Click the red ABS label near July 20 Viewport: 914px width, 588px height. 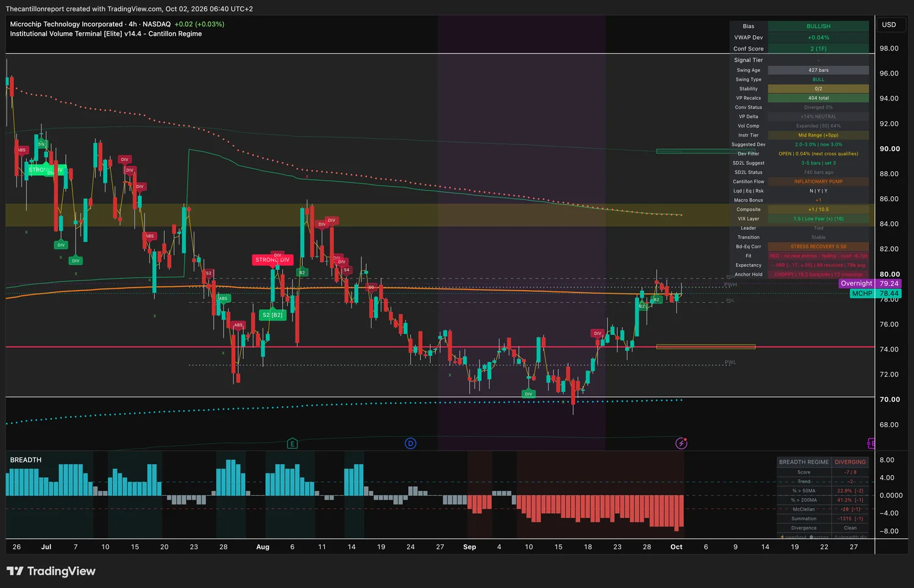coord(149,236)
